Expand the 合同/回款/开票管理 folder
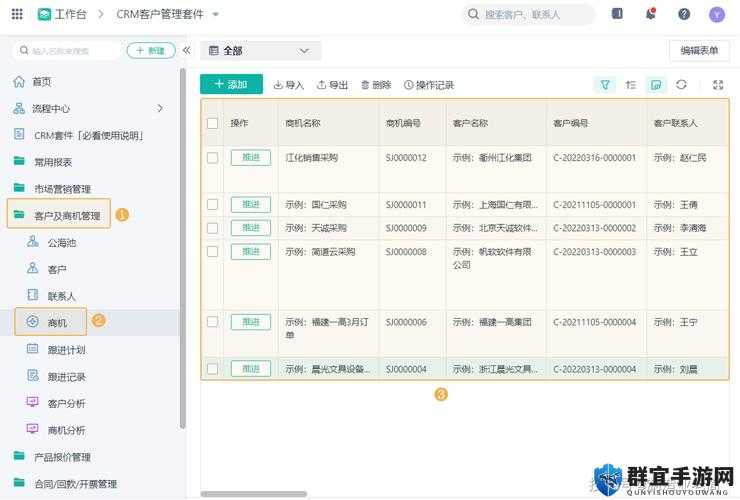This screenshot has height=500, width=740. click(65, 483)
